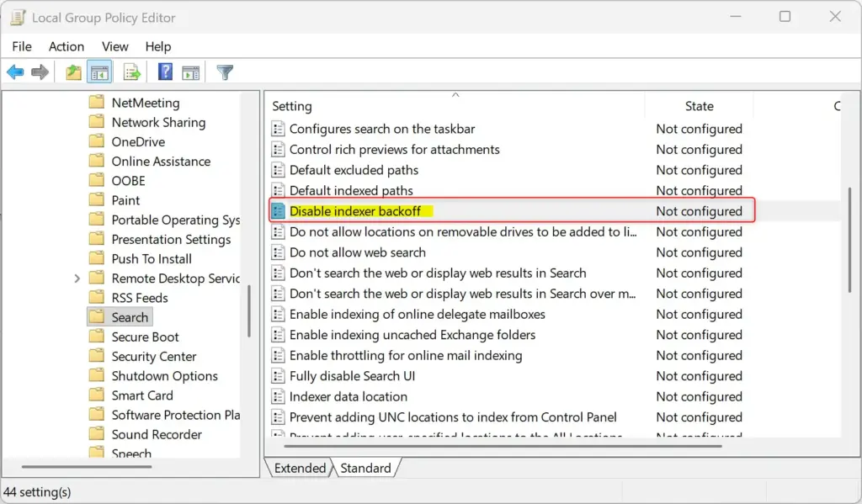The height and width of the screenshot is (504, 862).
Task: Select Online Assistance in the tree
Action: (161, 162)
